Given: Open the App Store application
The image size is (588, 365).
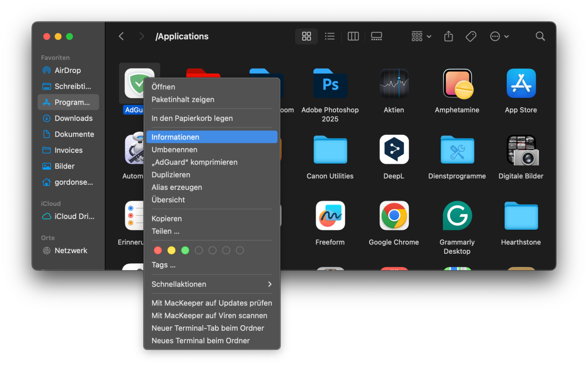Looking at the screenshot, I should point(521,83).
